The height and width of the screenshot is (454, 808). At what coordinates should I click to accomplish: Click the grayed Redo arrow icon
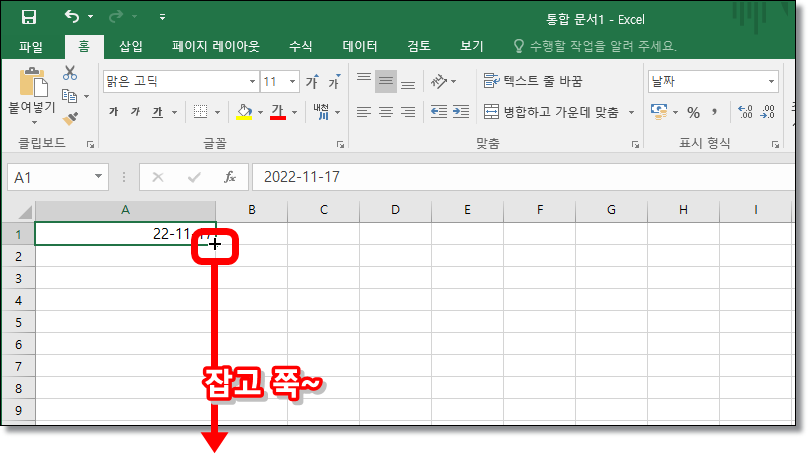click(116, 17)
